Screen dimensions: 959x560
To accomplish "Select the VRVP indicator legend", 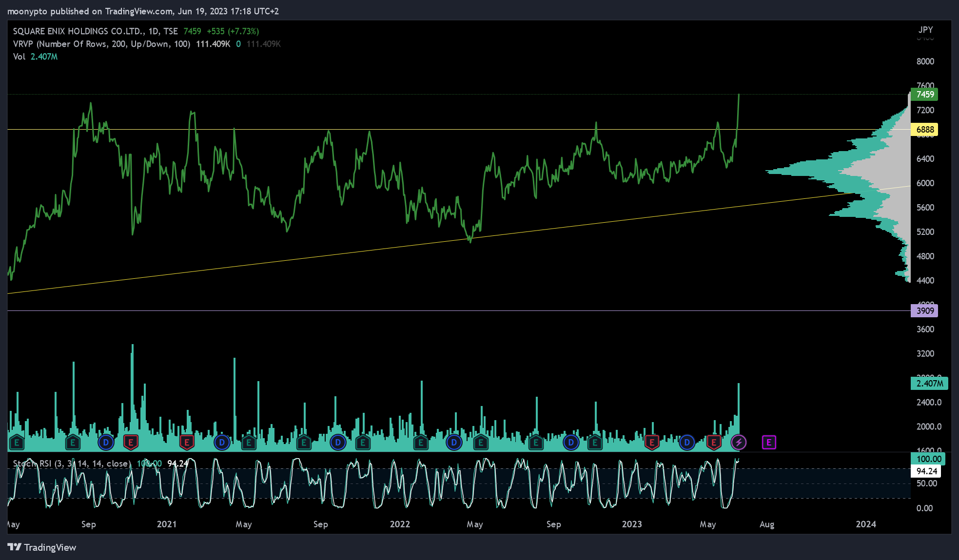I will [147, 44].
